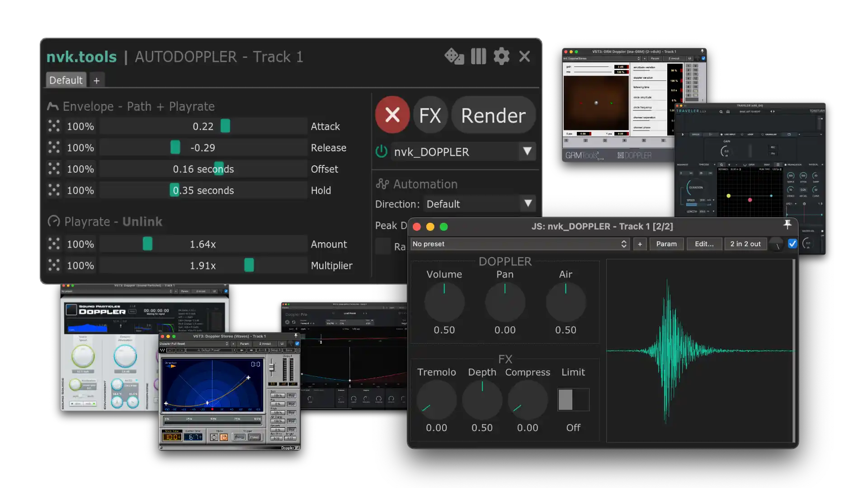Click the dice icon beside the Attack parameter
This screenshot has height=488, width=868.
tap(54, 127)
